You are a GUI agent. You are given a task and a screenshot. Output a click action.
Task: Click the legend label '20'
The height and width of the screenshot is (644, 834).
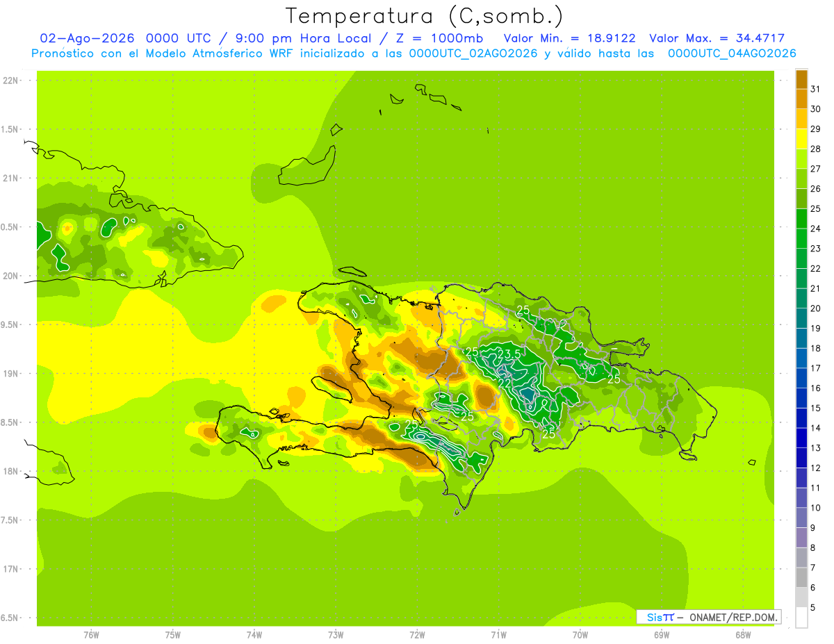point(815,308)
